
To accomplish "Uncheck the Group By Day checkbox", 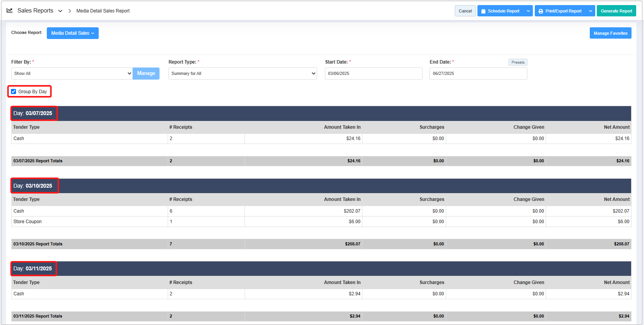I will pyautogui.click(x=14, y=92).
